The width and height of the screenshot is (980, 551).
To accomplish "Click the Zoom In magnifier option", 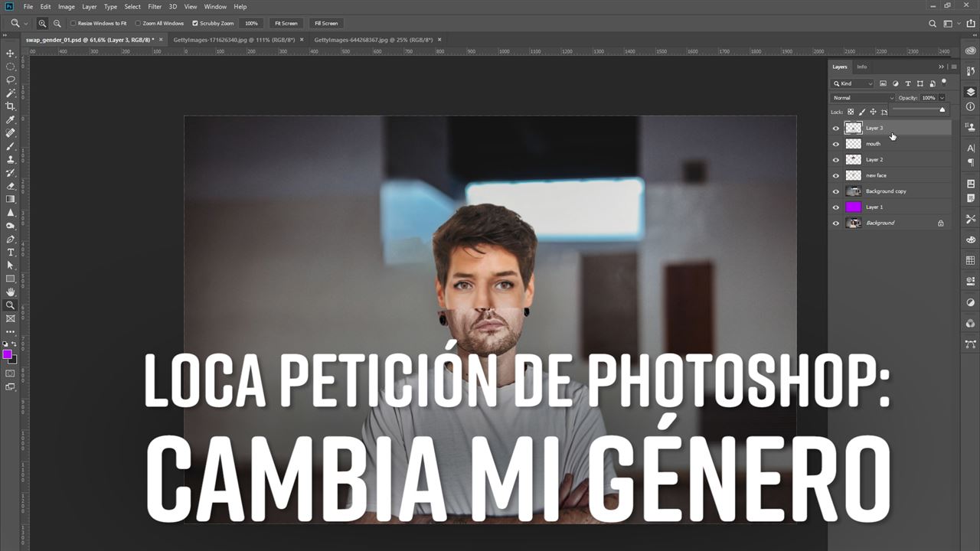I will tap(42, 24).
